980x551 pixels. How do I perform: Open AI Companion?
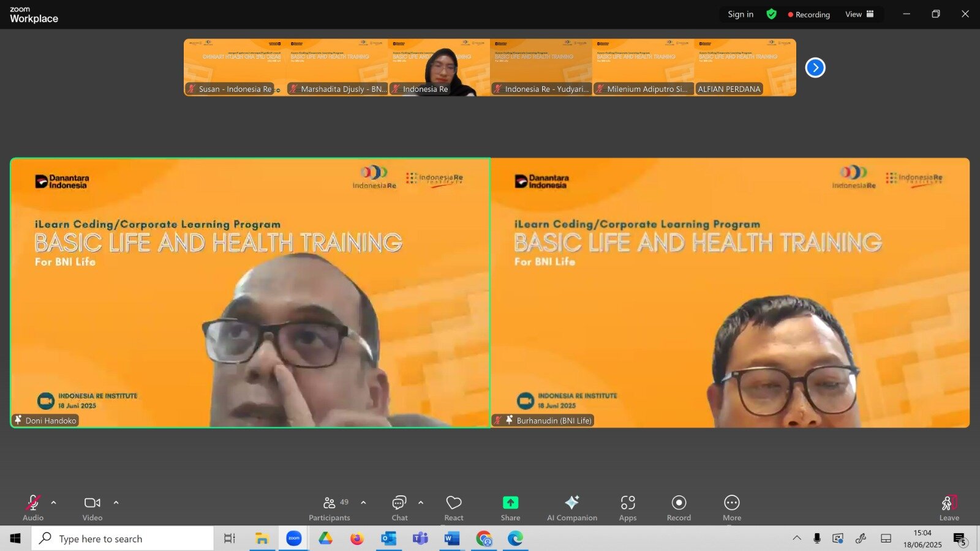coord(572,508)
